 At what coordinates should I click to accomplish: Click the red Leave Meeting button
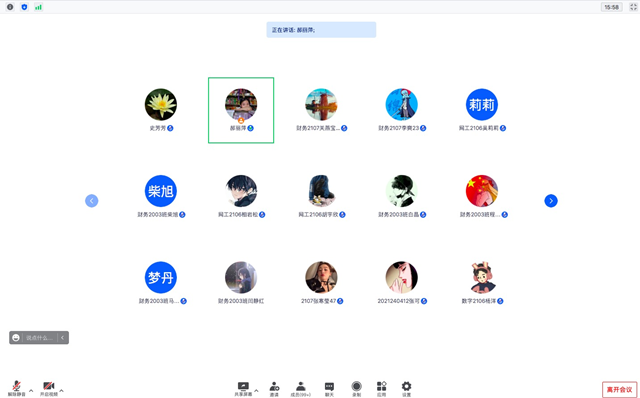(619, 389)
